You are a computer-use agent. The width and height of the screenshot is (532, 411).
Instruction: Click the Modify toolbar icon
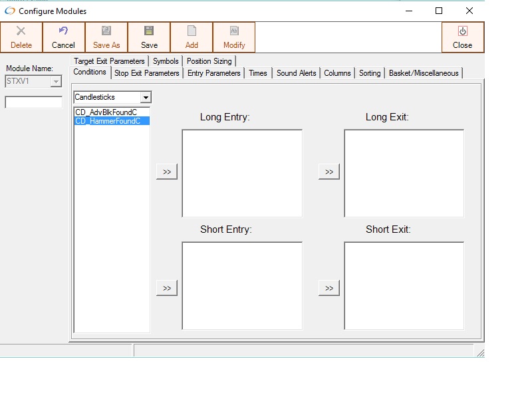pos(234,31)
